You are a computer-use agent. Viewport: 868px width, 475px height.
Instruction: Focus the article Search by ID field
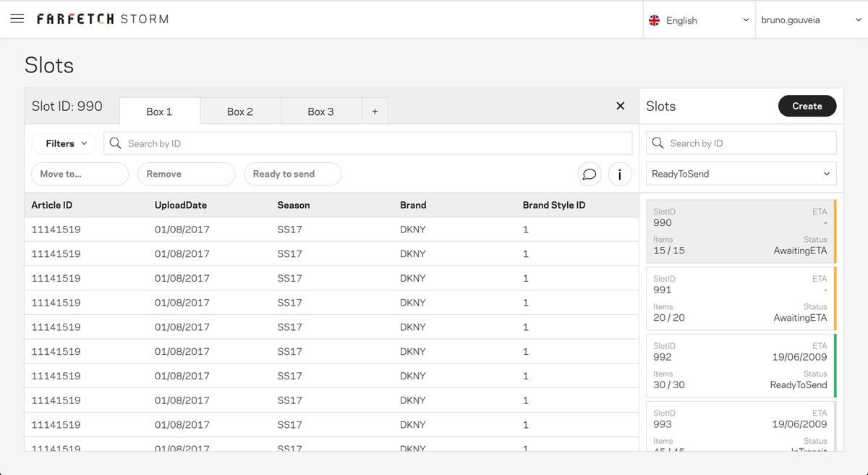(368, 143)
